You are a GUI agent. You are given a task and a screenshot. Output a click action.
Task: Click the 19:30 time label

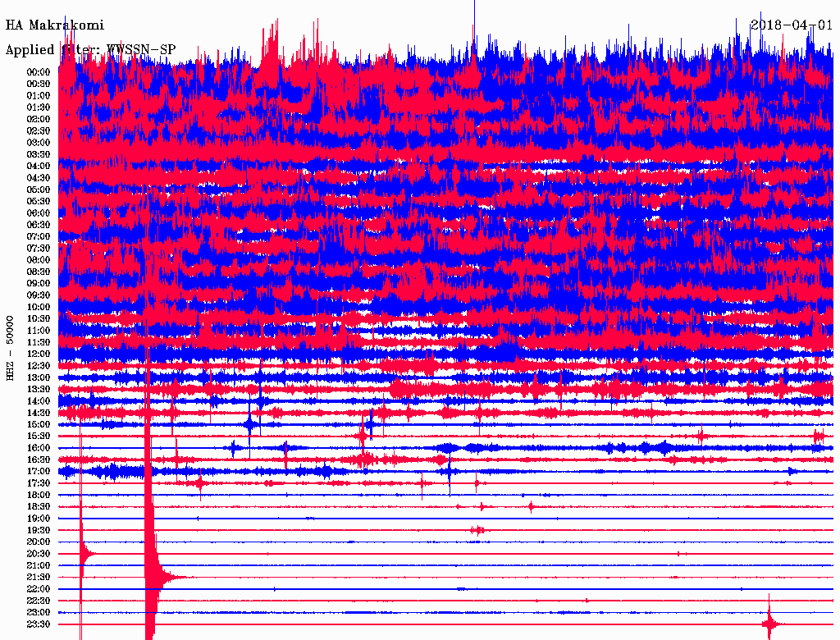point(39,531)
